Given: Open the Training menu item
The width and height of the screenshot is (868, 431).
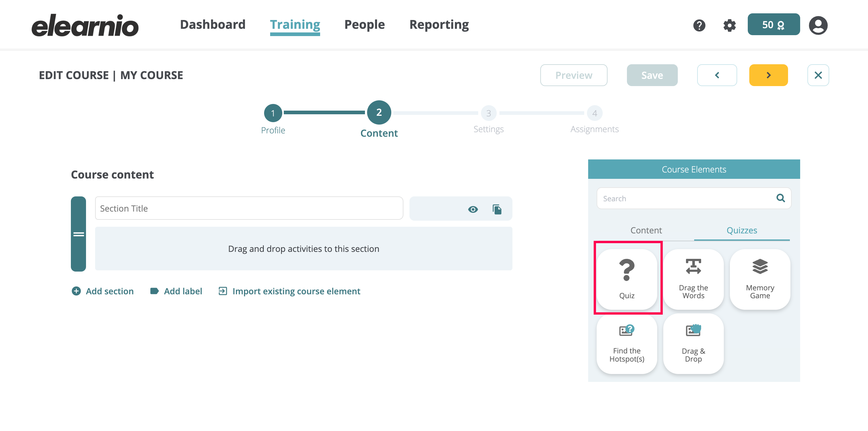Looking at the screenshot, I should pyautogui.click(x=295, y=25).
